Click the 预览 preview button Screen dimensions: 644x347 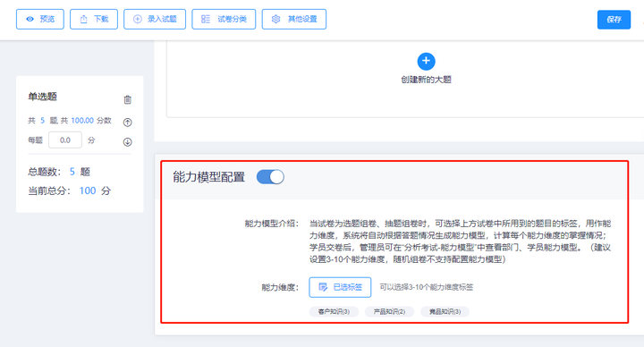[x=40, y=20]
